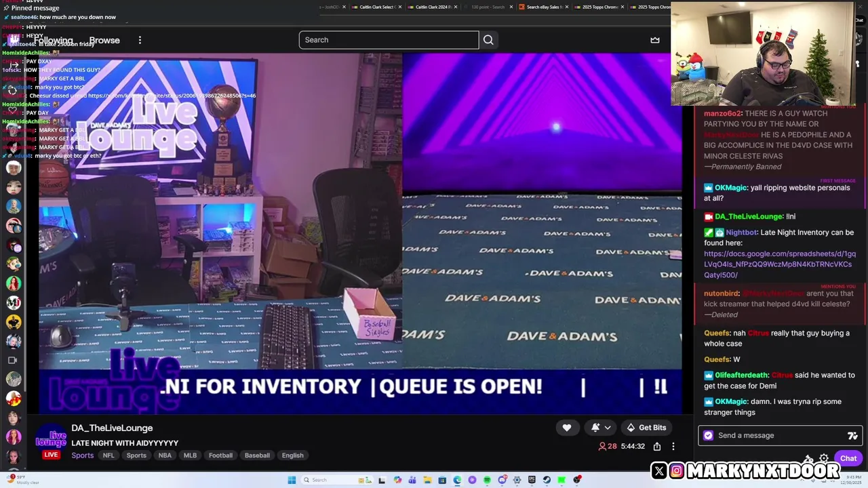The height and width of the screenshot is (488, 868).
Task: Open DA_TheLiveLounge channel name link
Action: (112, 428)
